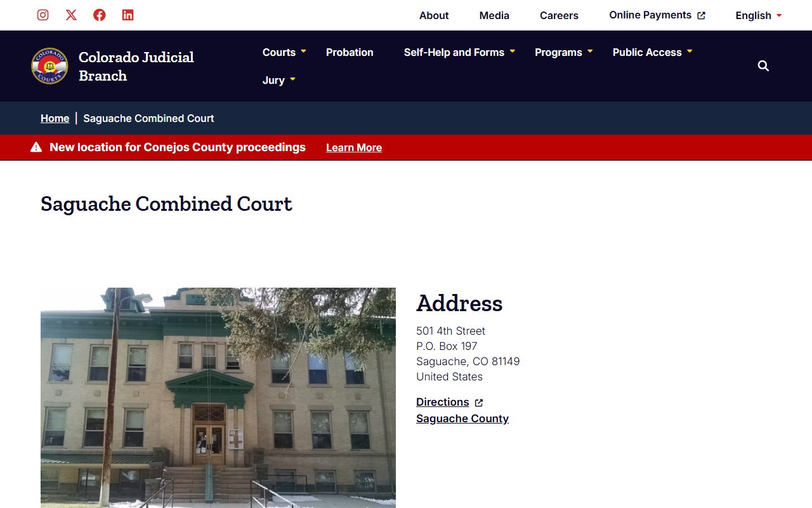Click the search magnifier icon

pos(763,66)
